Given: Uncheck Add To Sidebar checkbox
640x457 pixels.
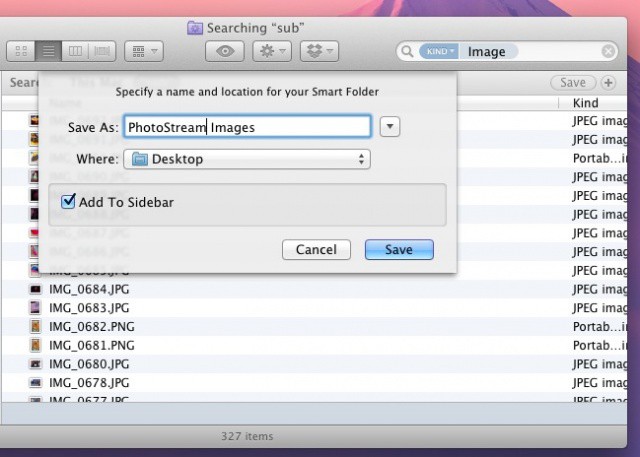Looking at the screenshot, I should tap(68, 202).
